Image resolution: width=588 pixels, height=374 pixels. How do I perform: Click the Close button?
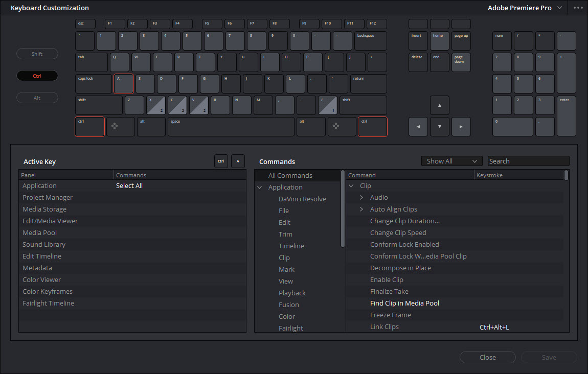coord(487,357)
